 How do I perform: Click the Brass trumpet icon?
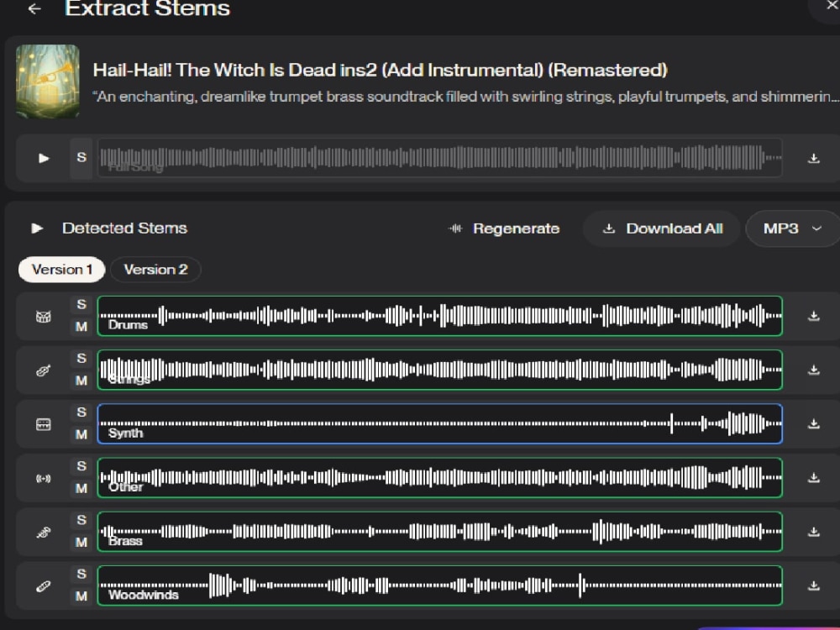tap(44, 533)
